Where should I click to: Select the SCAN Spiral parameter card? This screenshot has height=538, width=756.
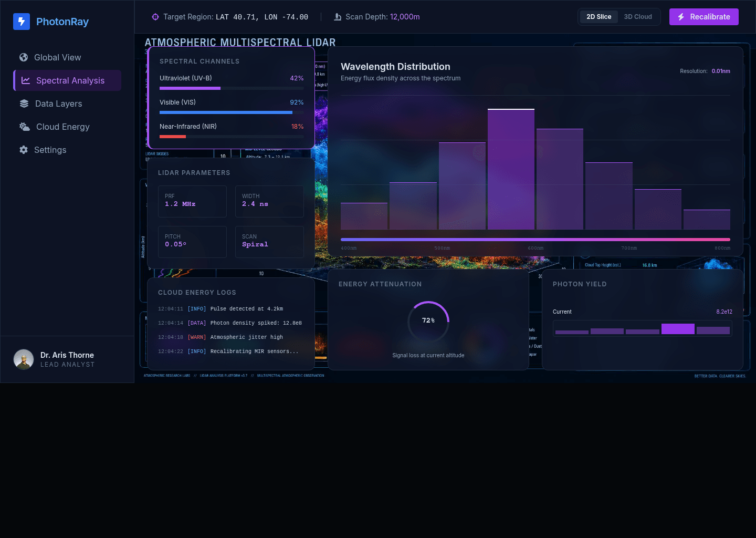coord(269,242)
